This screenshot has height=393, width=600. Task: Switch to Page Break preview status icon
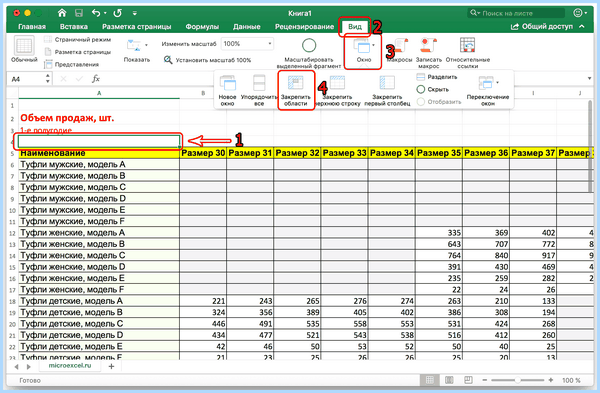tap(468, 380)
